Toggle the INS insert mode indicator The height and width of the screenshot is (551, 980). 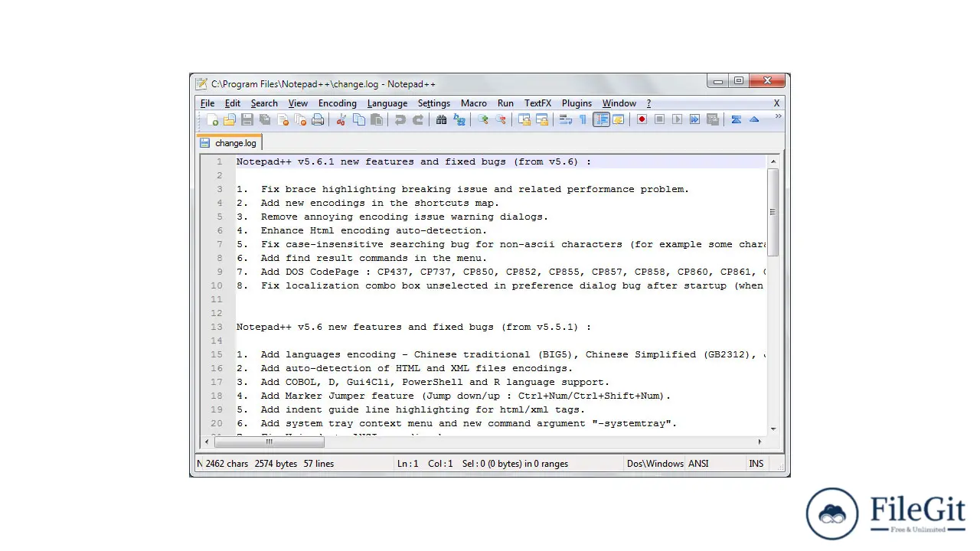click(x=756, y=464)
